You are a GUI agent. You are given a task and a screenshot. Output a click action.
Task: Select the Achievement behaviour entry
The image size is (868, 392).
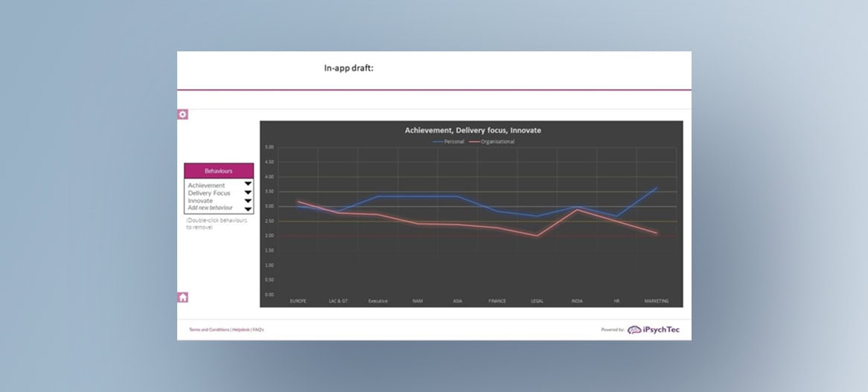point(206,185)
